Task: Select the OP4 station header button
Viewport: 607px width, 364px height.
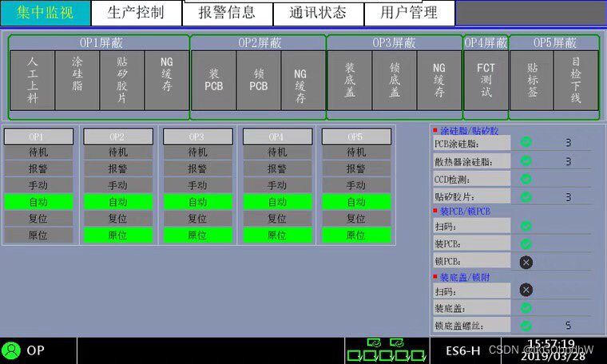Action: (277, 136)
